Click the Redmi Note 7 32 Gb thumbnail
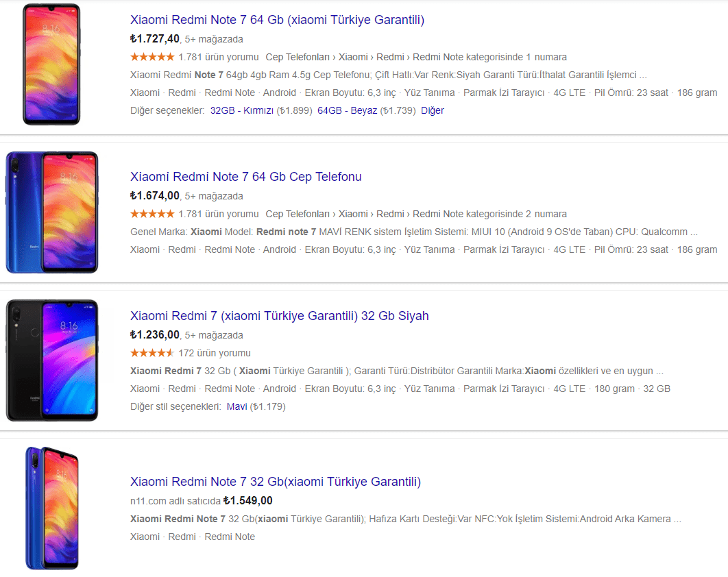The width and height of the screenshot is (728, 577). [x=52, y=508]
